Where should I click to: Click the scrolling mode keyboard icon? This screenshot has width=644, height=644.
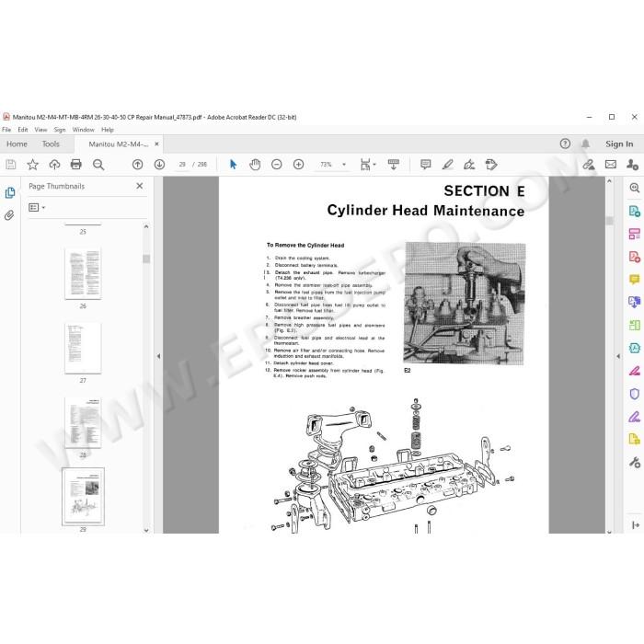click(x=394, y=165)
